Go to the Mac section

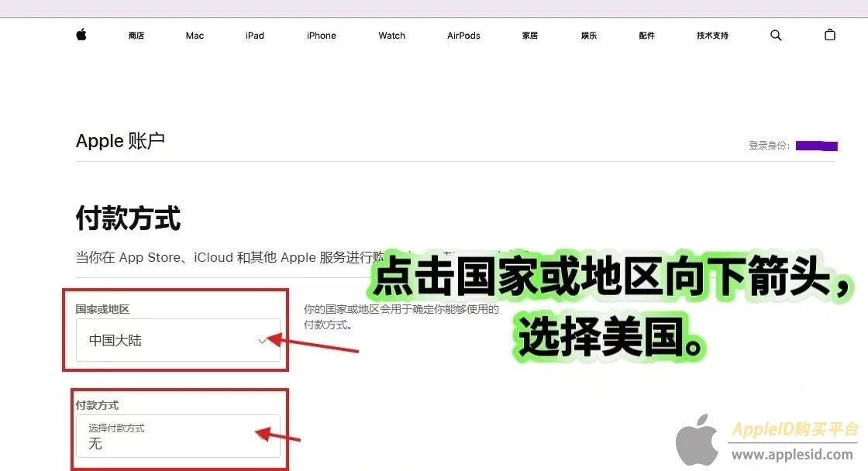(x=195, y=36)
